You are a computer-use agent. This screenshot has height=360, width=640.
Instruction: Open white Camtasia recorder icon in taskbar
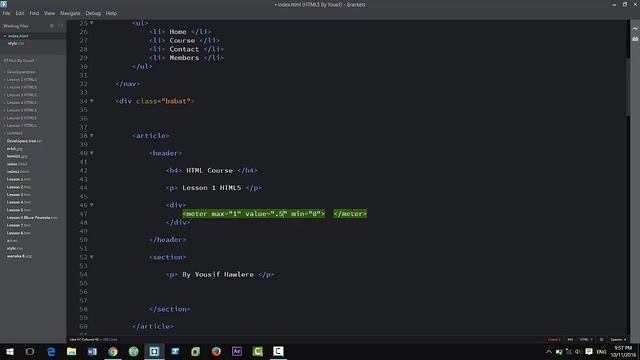point(278,351)
